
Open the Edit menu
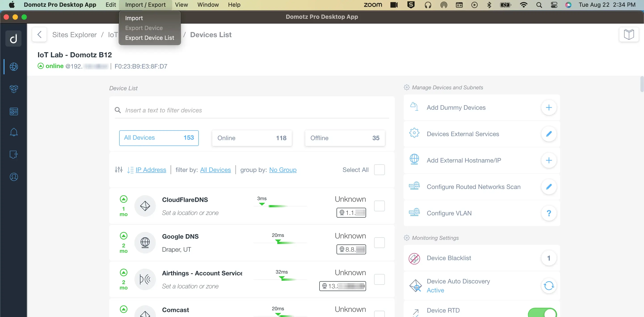[110, 5]
